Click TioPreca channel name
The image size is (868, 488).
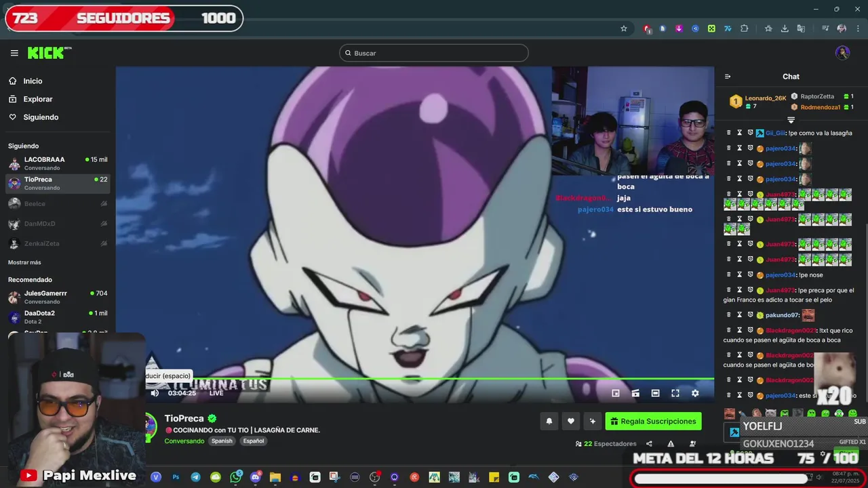click(184, 419)
